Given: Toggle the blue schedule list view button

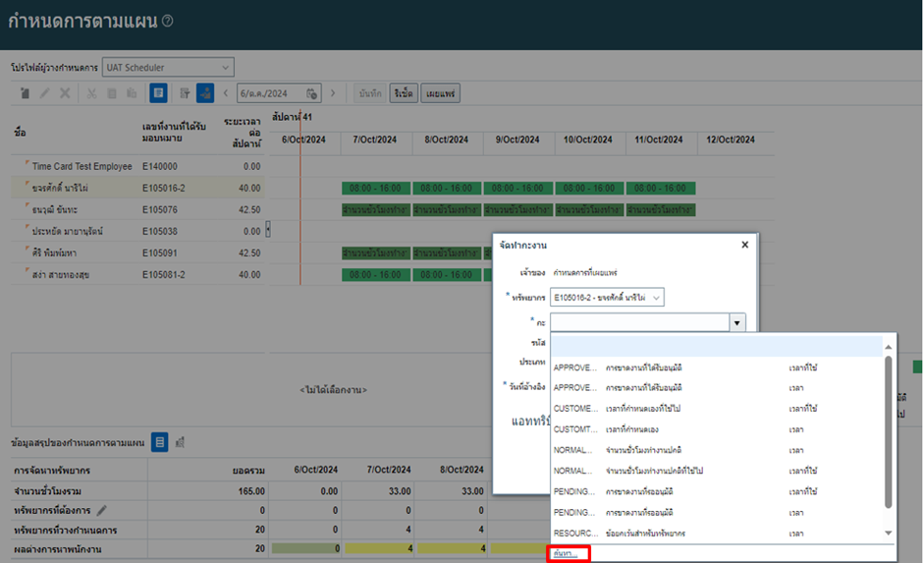Looking at the screenshot, I should point(158,93).
